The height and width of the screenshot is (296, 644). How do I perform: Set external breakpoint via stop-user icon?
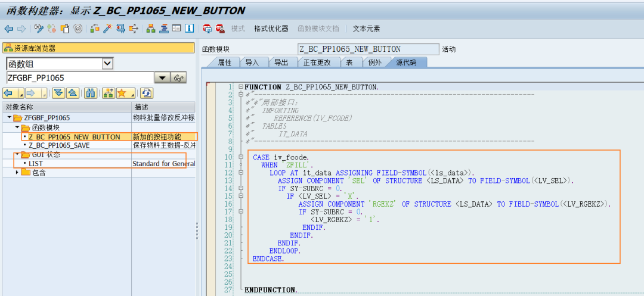(220, 28)
